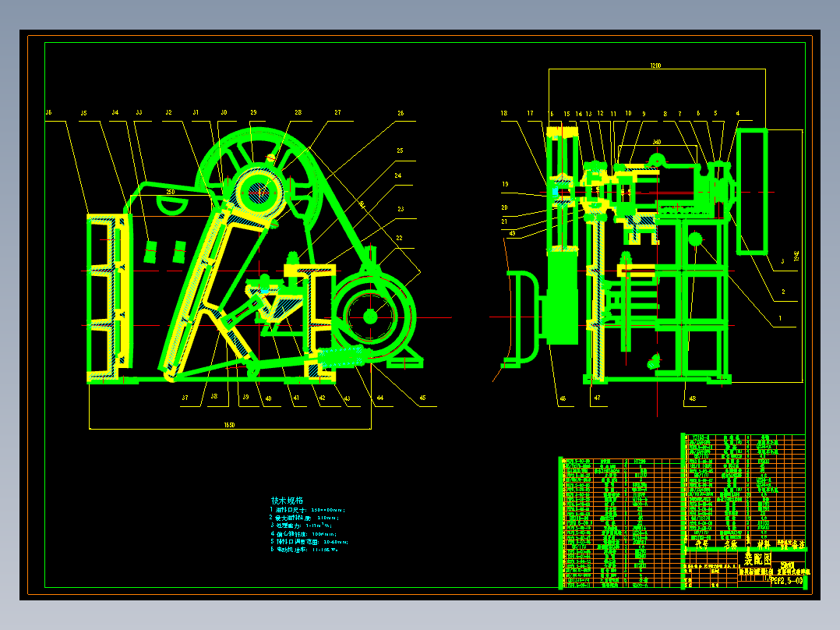Click the 340 dimension text

(657, 142)
